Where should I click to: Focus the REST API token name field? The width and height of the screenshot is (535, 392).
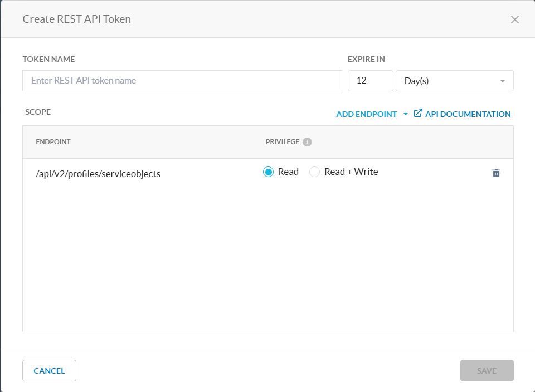(x=182, y=80)
